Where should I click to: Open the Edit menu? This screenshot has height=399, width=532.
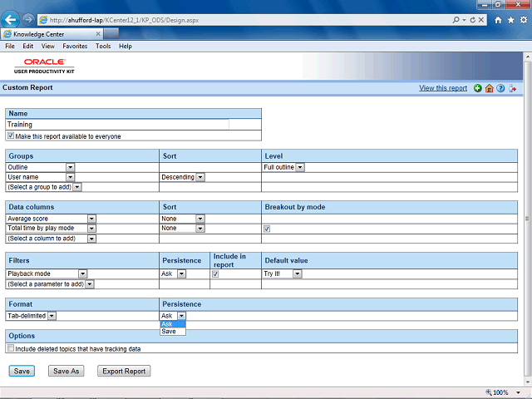coord(27,47)
